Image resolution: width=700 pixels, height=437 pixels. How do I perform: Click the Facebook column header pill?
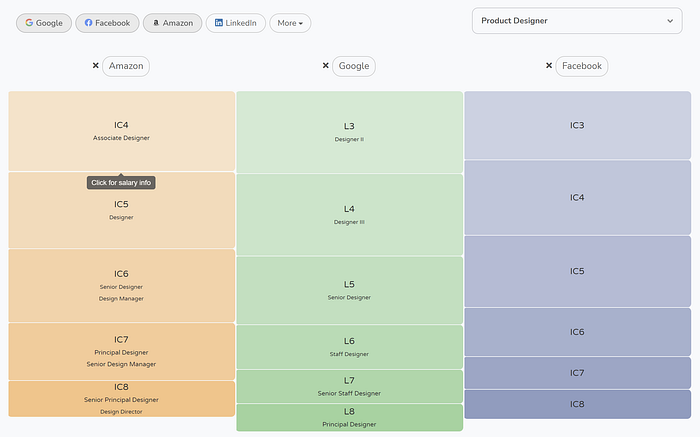(x=582, y=66)
